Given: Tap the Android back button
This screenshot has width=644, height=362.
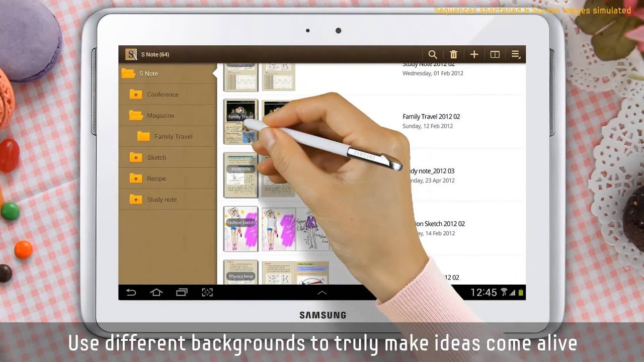Looking at the screenshot, I should [131, 292].
